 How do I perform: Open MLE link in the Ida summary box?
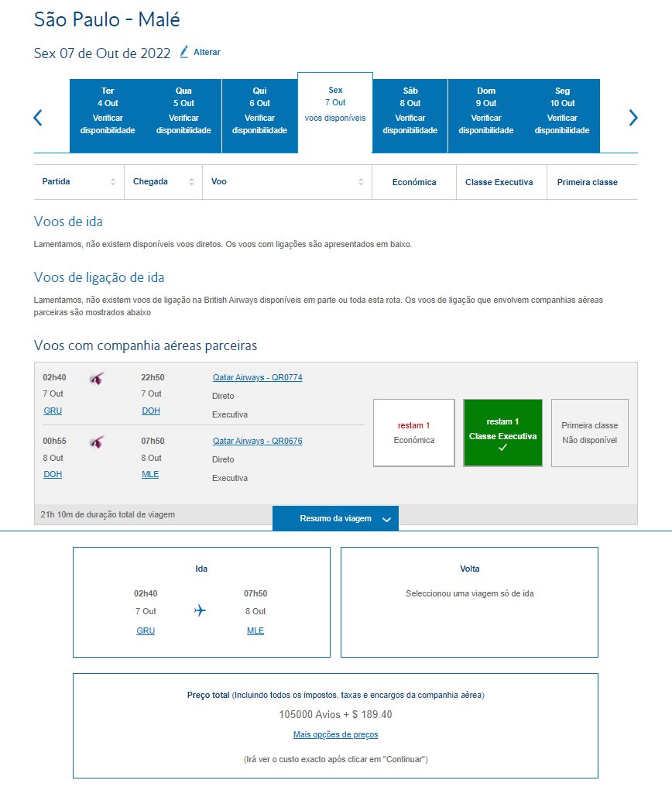255,631
